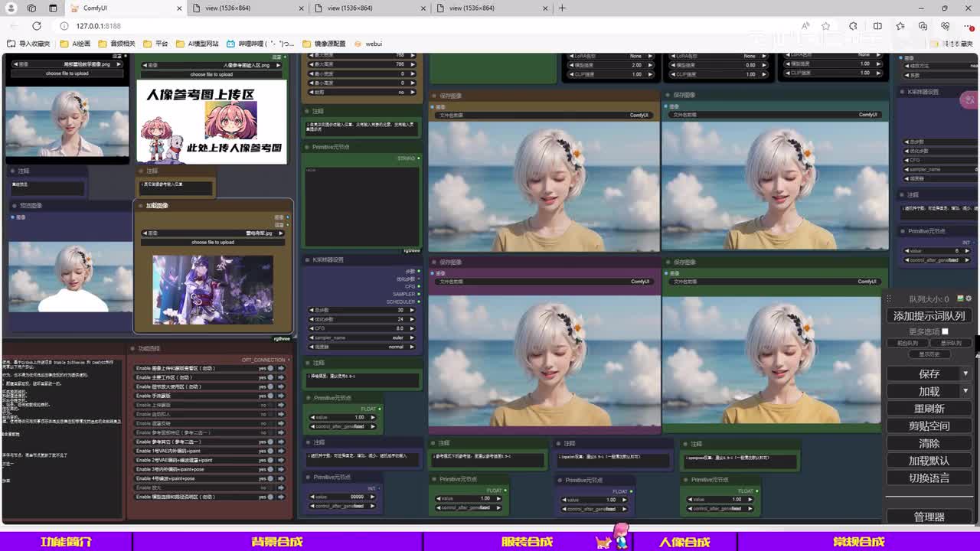Toggle Enable 主要工作区 switch off

pyautogui.click(x=269, y=377)
